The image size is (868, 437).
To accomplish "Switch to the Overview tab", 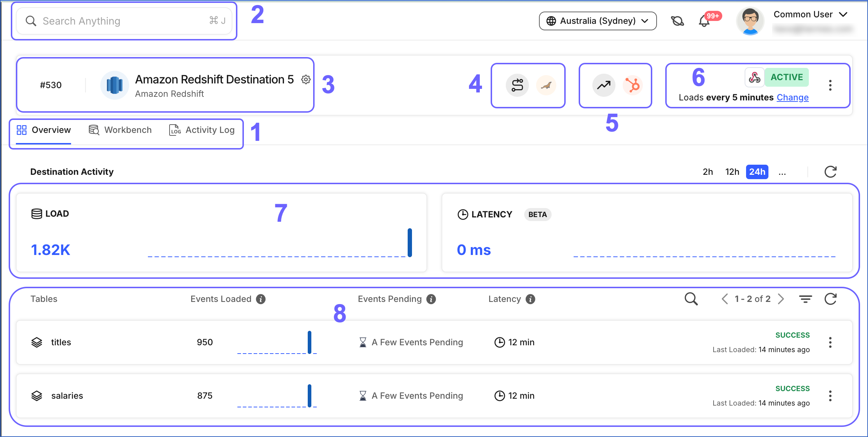I will pos(44,130).
